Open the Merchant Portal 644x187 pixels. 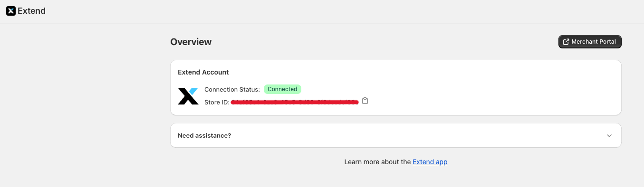(x=590, y=42)
